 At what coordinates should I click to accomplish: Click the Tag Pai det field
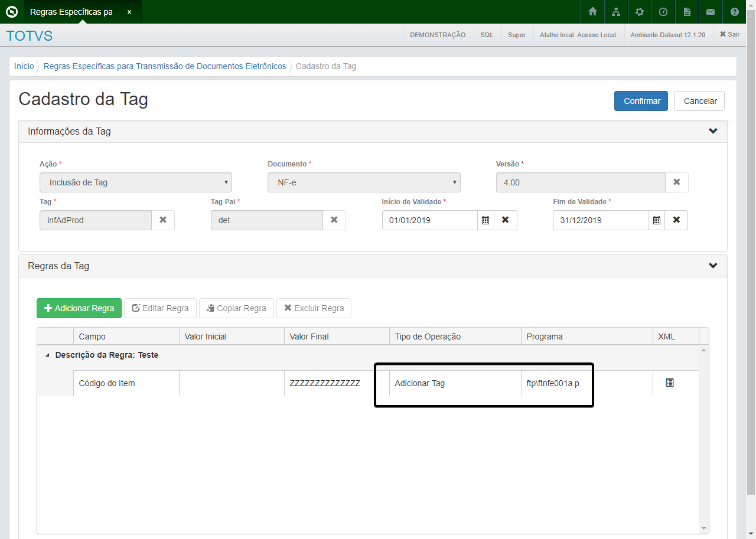[267, 220]
